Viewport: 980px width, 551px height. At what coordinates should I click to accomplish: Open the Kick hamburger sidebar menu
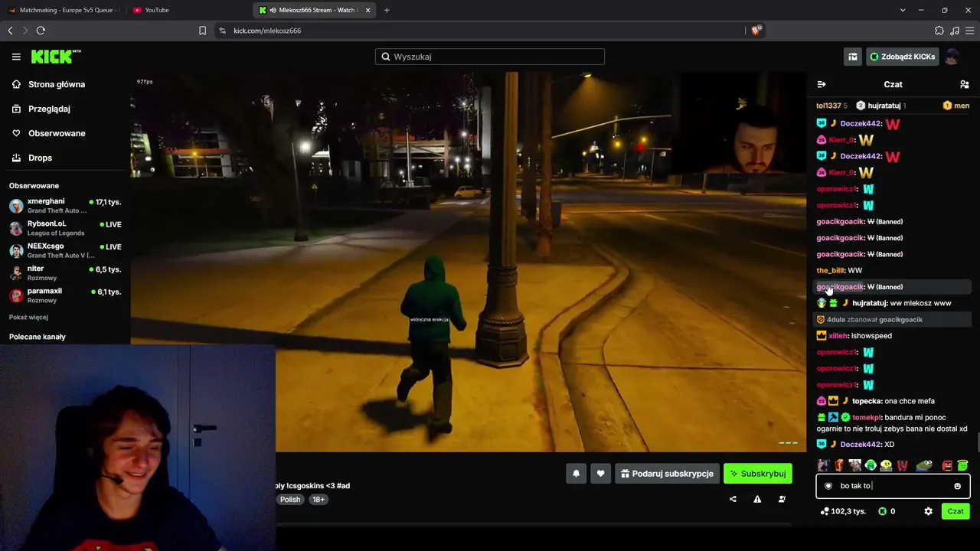tap(16, 57)
